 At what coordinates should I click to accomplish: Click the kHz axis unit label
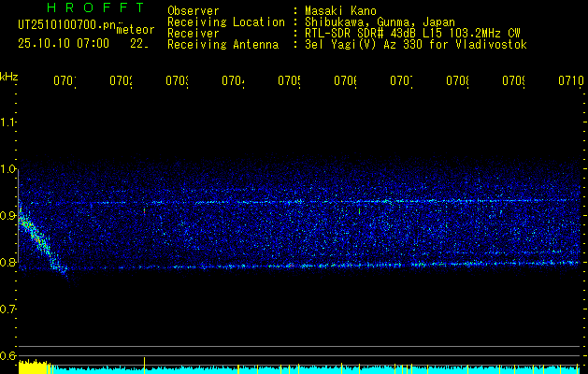point(8,76)
